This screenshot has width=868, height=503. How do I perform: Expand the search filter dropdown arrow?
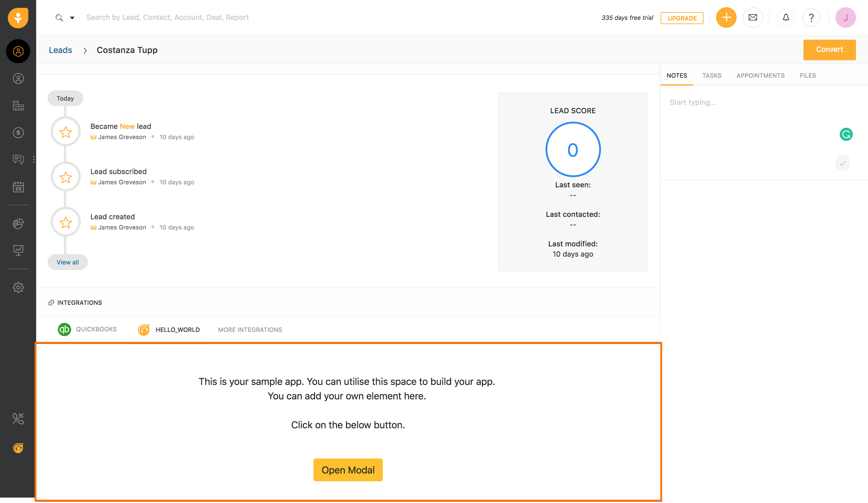tap(72, 18)
